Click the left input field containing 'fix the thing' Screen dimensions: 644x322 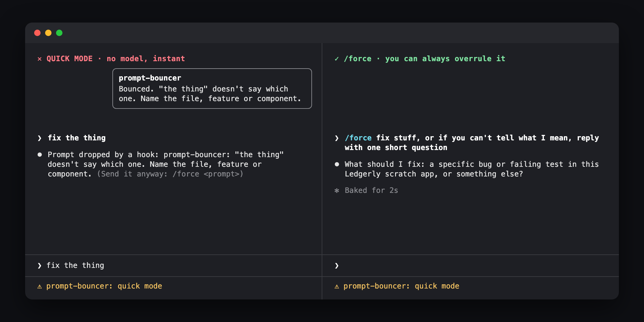click(x=174, y=266)
